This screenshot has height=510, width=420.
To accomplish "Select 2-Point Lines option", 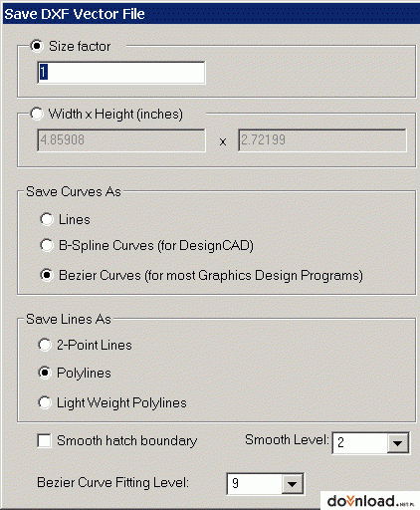I will [x=45, y=345].
